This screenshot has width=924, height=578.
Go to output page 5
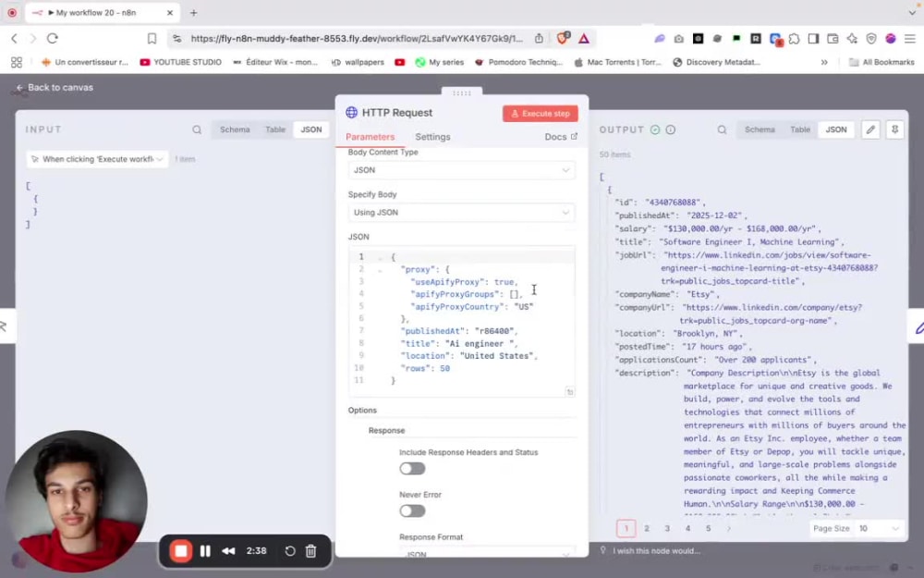709,528
